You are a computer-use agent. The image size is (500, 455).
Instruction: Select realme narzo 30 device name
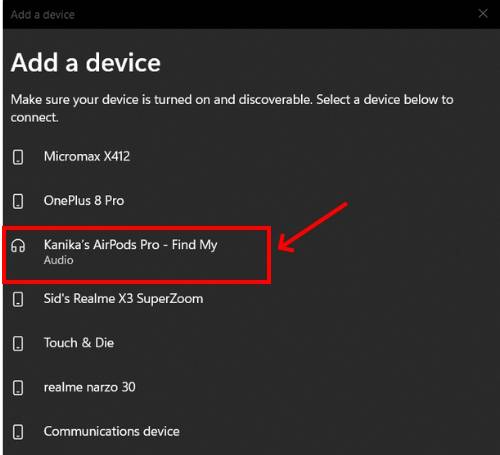point(90,387)
